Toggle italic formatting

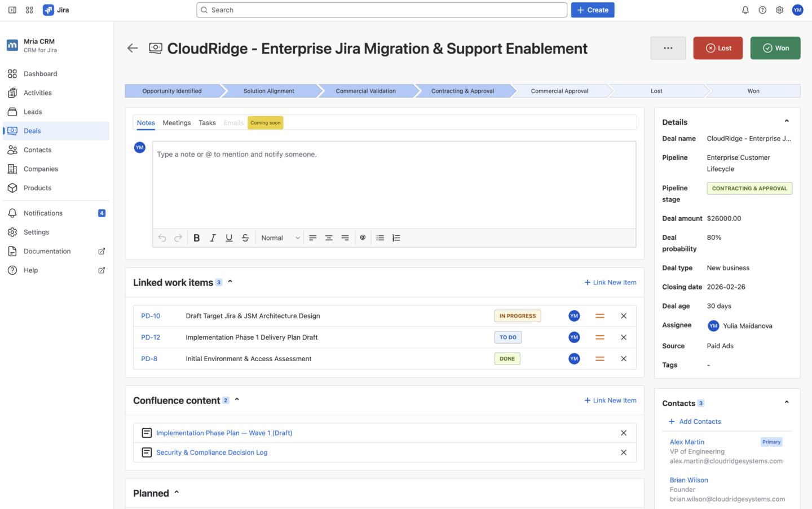pyautogui.click(x=213, y=238)
